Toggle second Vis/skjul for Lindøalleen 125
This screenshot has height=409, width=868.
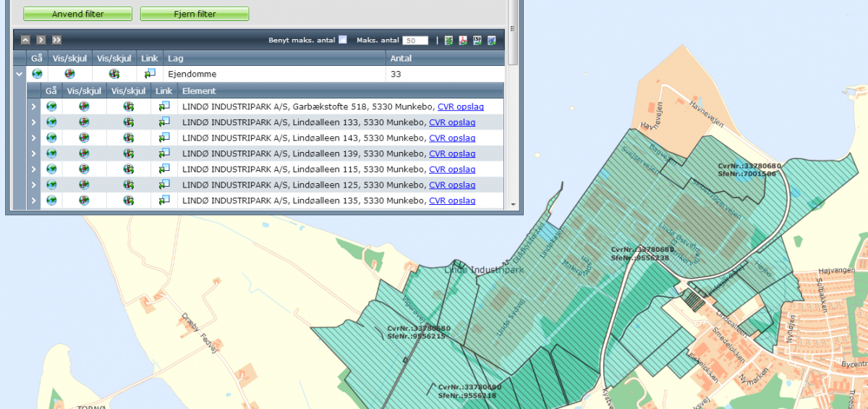coord(128,185)
